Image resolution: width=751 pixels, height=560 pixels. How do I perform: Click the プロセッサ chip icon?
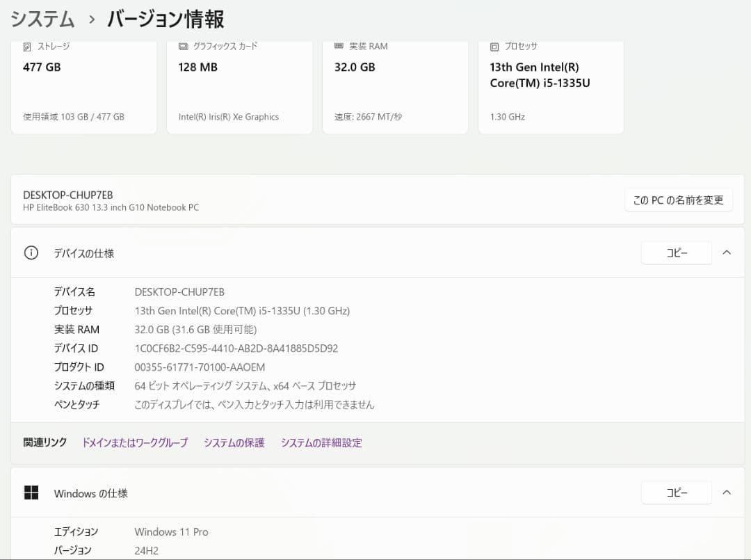tap(495, 47)
